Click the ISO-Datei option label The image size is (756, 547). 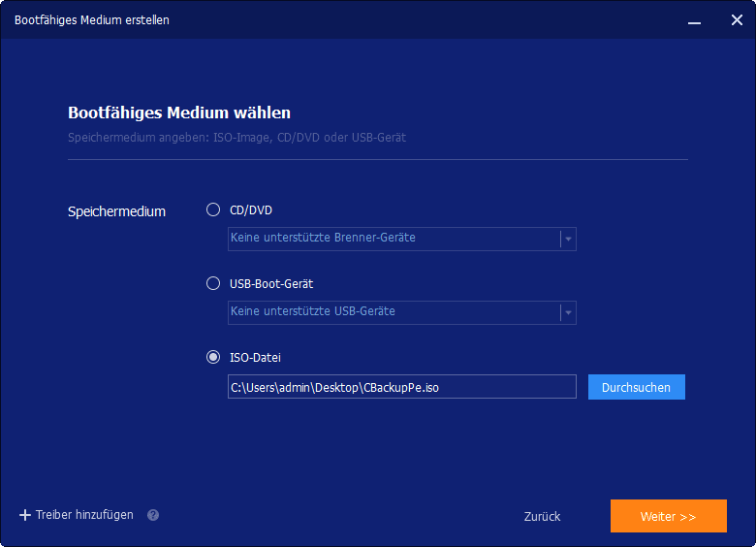point(255,357)
